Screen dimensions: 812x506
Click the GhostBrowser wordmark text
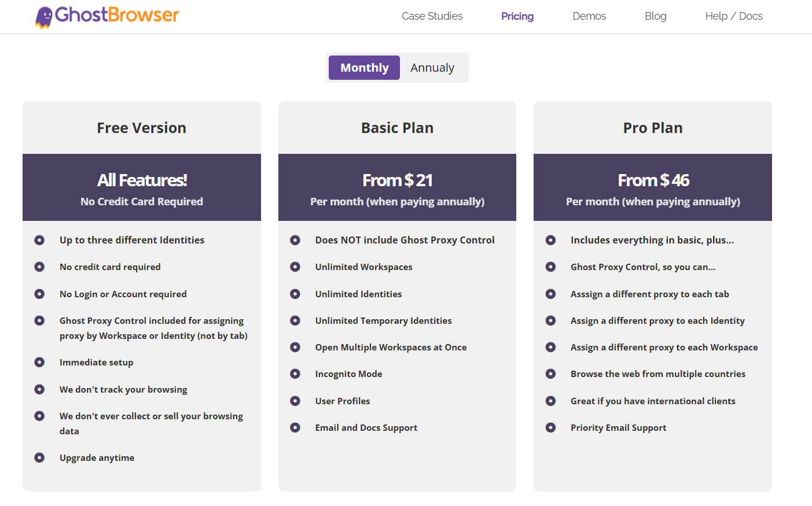(117, 14)
